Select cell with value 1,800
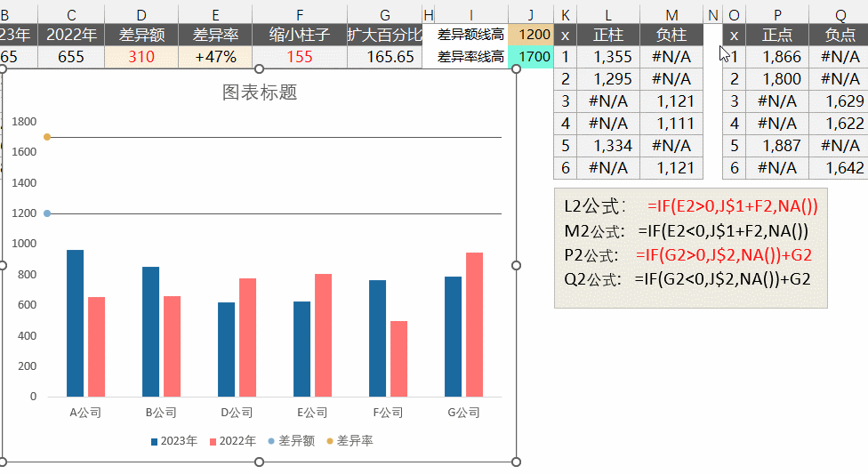 pyautogui.click(x=777, y=79)
